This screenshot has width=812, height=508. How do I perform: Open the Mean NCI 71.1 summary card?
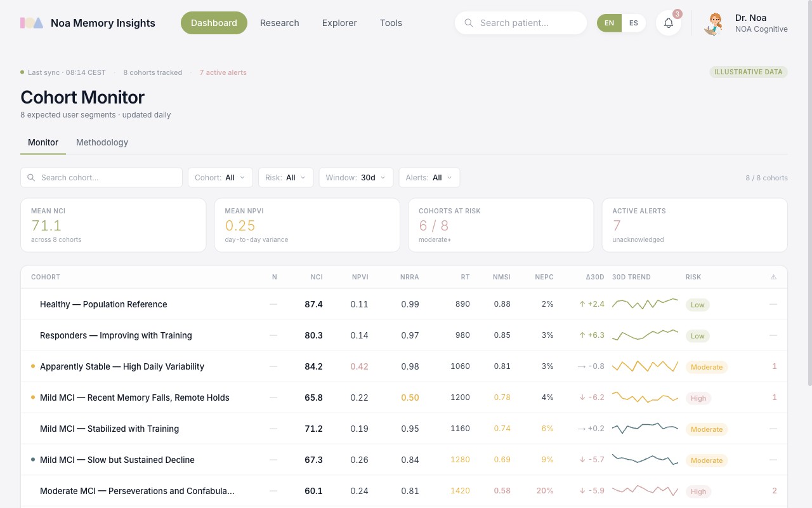tap(114, 225)
